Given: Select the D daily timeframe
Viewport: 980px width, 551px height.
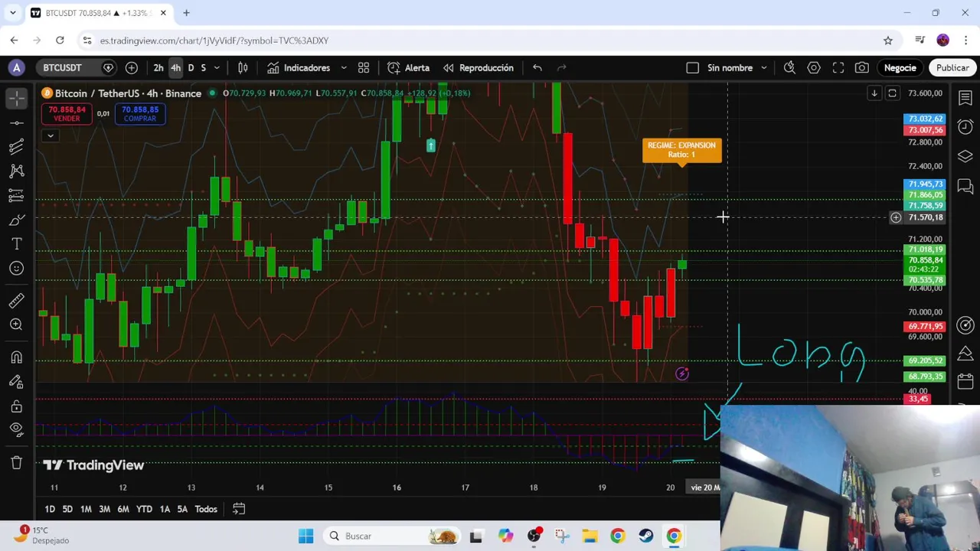Looking at the screenshot, I should (191, 68).
